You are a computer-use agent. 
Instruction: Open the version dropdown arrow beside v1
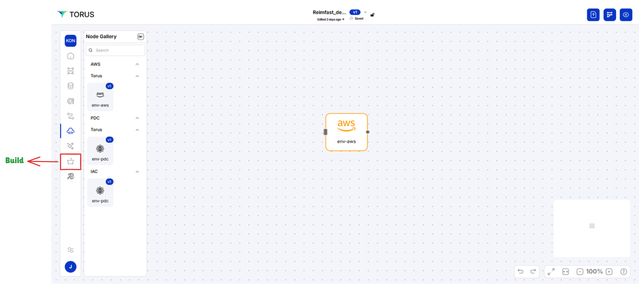365,12
